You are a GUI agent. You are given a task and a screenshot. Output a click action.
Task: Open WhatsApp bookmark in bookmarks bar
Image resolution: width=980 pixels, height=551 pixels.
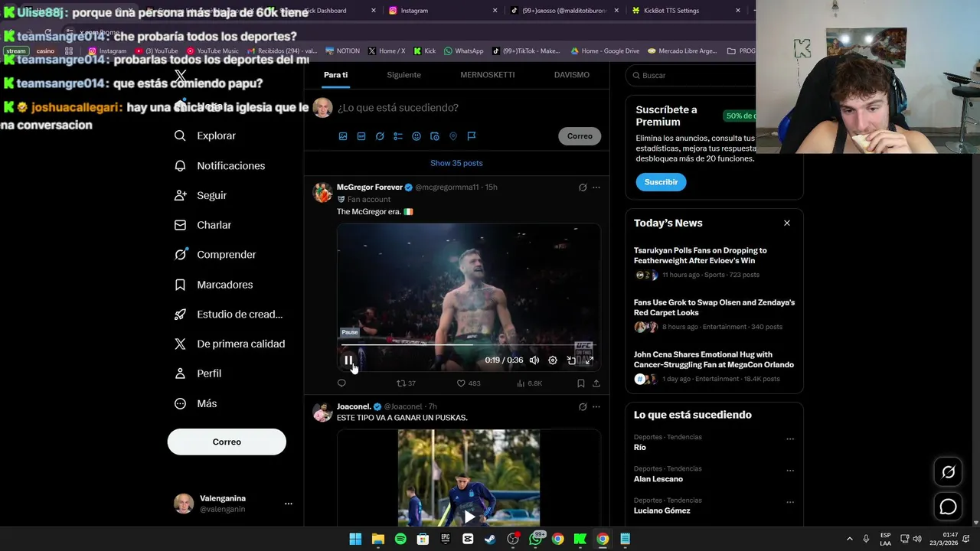[x=463, y=51]
